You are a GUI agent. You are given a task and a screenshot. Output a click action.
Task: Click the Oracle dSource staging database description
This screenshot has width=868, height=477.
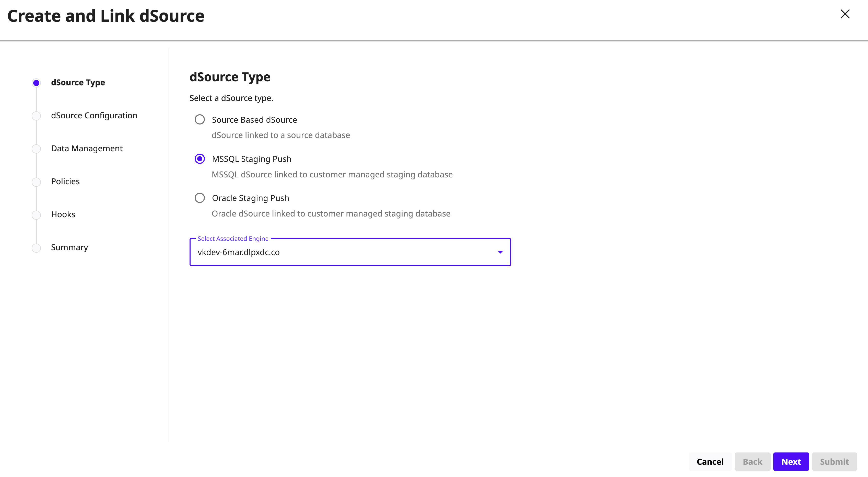tap(331, 214)
